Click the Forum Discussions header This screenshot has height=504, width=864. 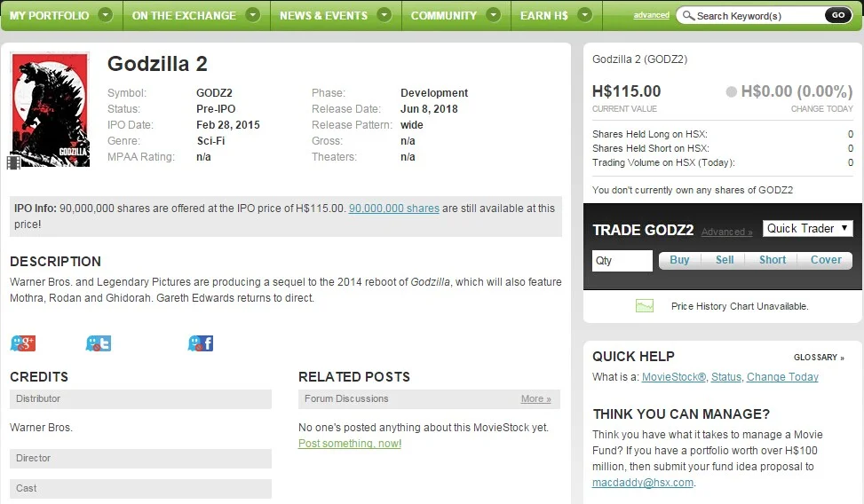[429, 398]
